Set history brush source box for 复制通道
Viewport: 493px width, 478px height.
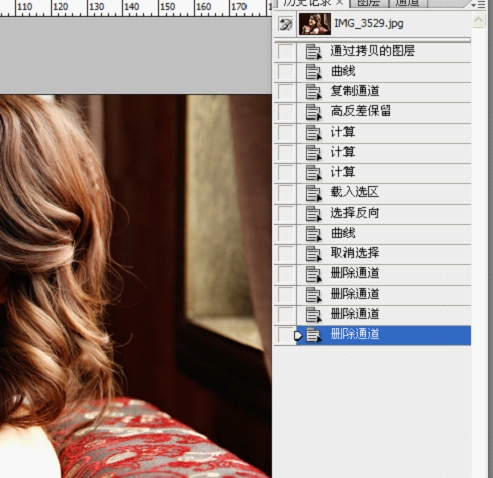(286, 92)
